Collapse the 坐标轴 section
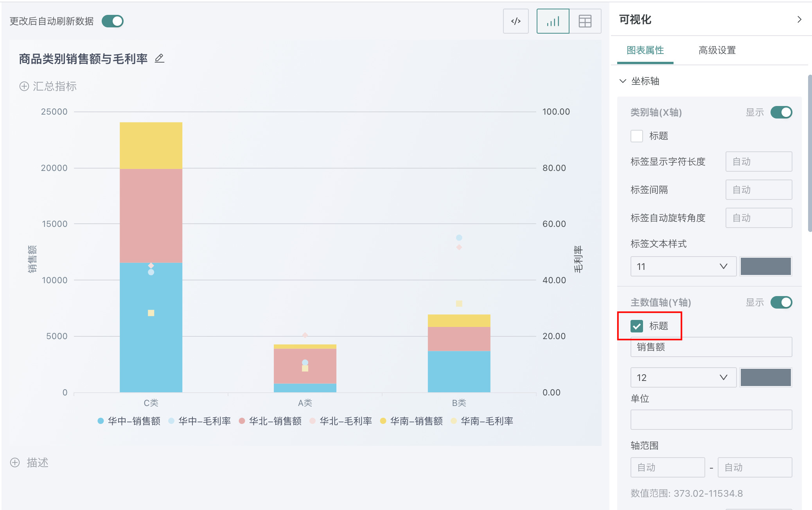This screenshot has height=510, width=812. (x=623, y=81)
